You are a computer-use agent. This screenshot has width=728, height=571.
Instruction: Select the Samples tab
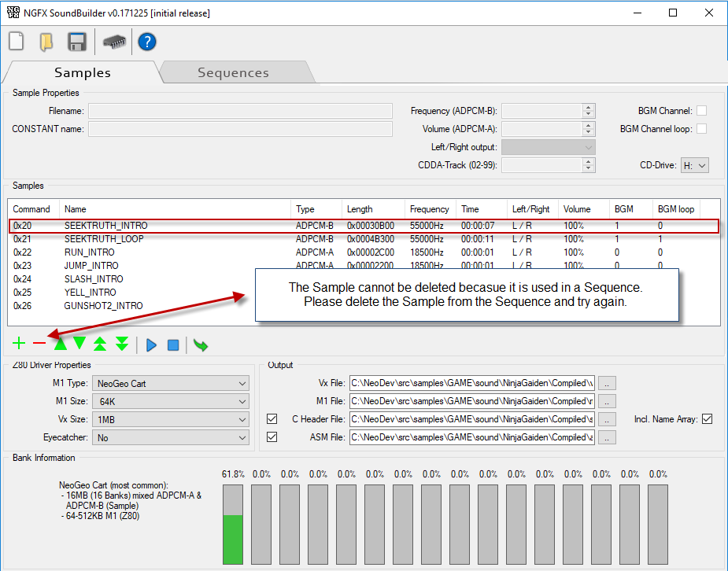(82, 72)
